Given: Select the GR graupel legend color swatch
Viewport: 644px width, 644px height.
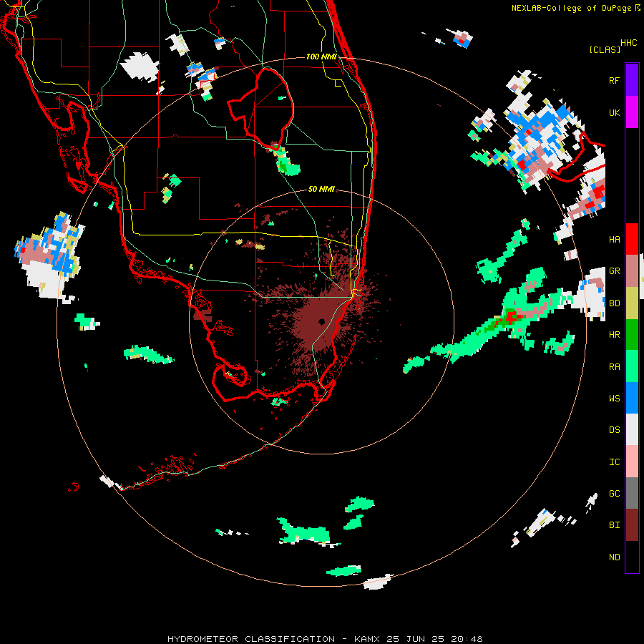Looking at the screenshot, I should pos(632,271).
